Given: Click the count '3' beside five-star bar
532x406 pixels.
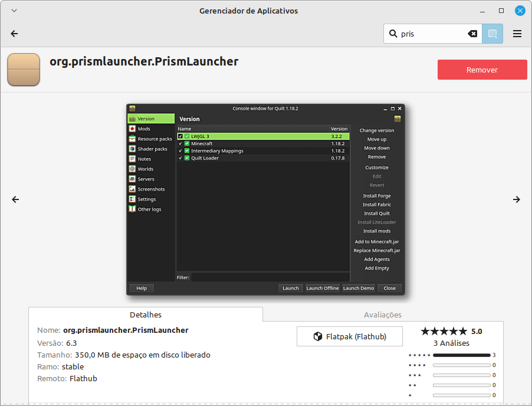Looking at the screenshot, I should (x=494, y=355).
